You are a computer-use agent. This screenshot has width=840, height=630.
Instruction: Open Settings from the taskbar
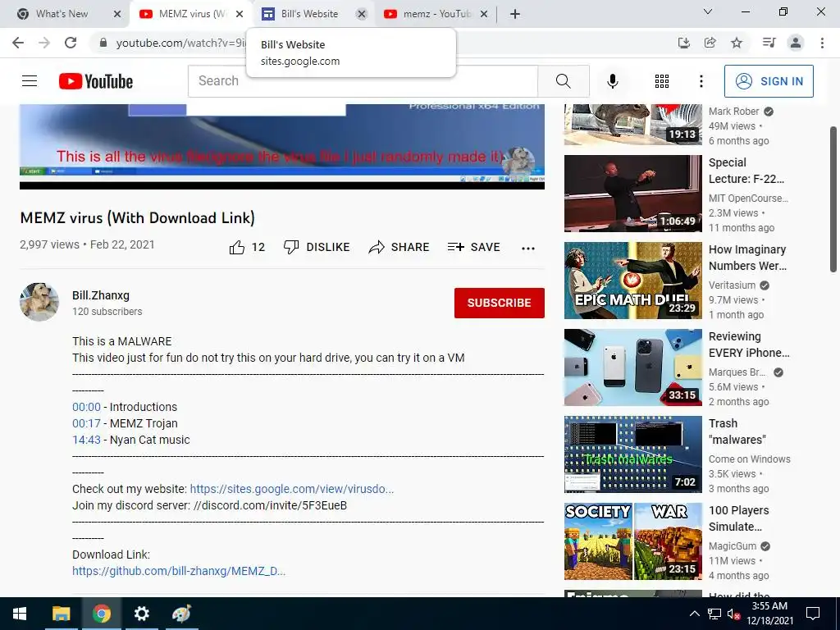[x=141, y=614]
